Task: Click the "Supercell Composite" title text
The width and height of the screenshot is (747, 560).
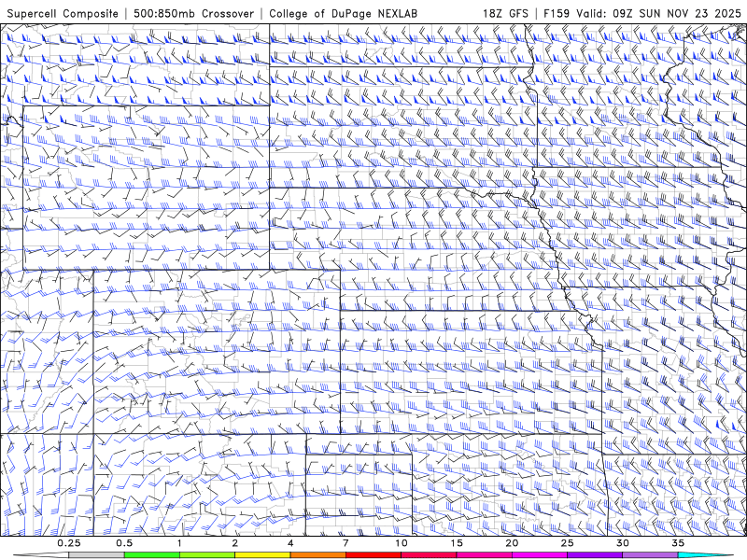Action: [63, 13]
